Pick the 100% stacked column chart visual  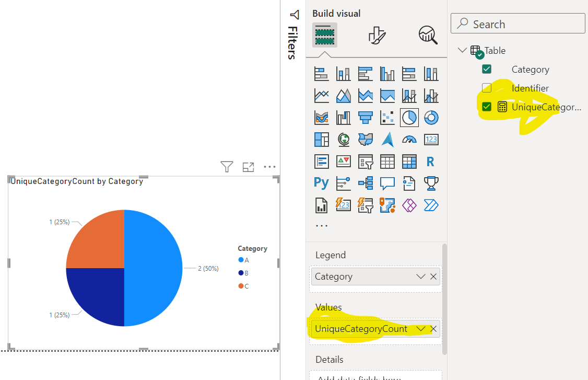tap(431, 74)
